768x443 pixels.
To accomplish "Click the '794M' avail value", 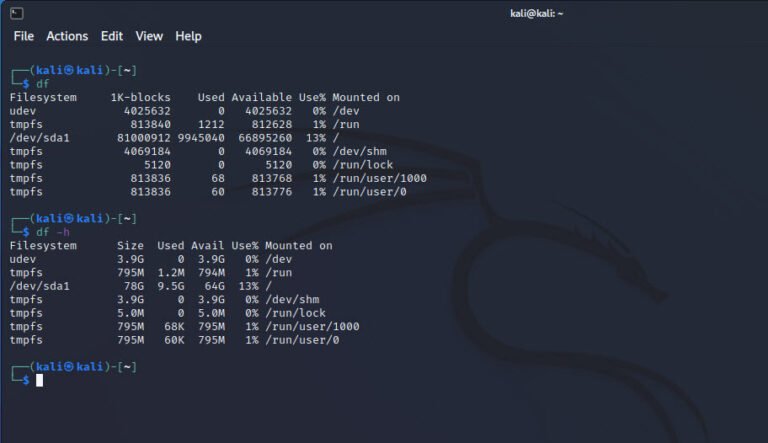I will [x=211, y=272].
